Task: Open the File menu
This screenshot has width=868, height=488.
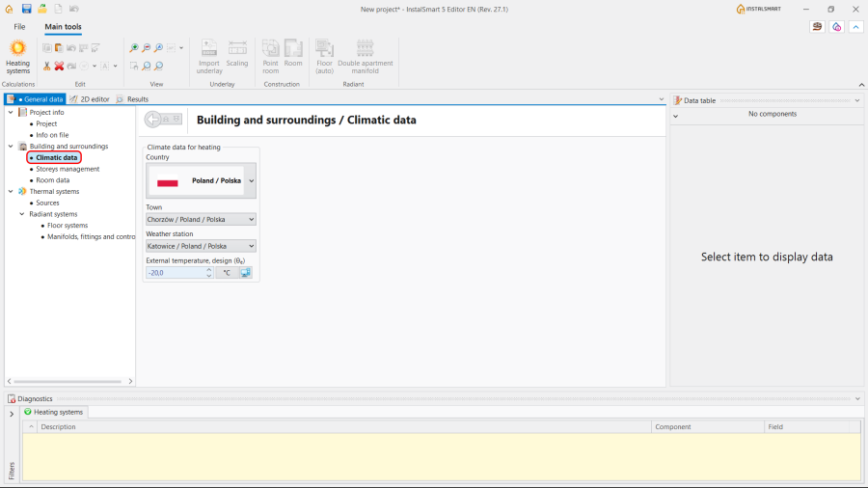Action: [x=19, y=27]
